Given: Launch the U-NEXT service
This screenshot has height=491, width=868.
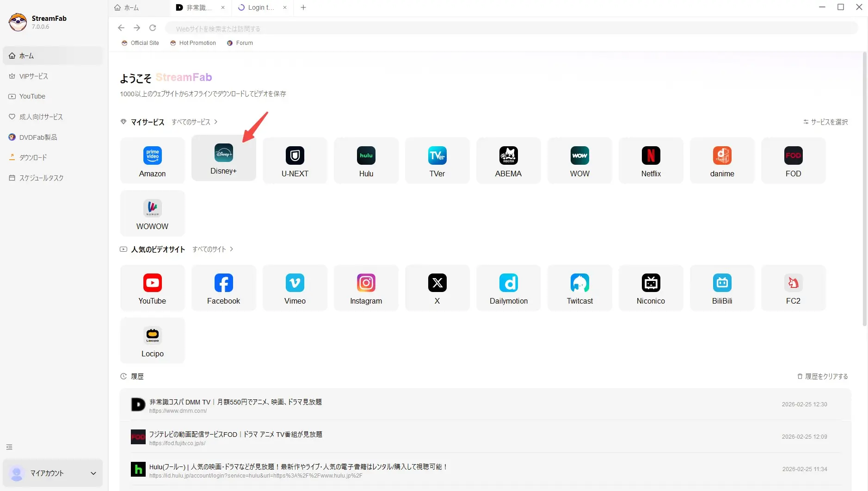Looking at the screenshot, I should 295,161.
